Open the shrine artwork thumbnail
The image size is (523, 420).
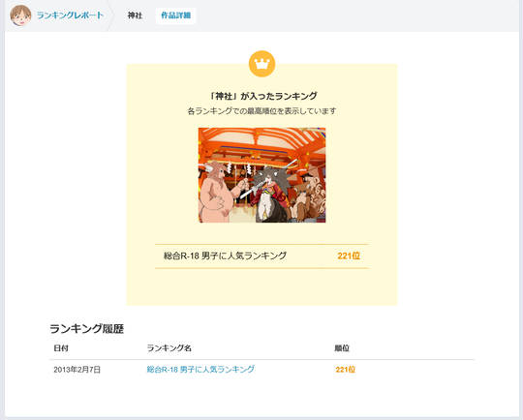coord(261,175)
